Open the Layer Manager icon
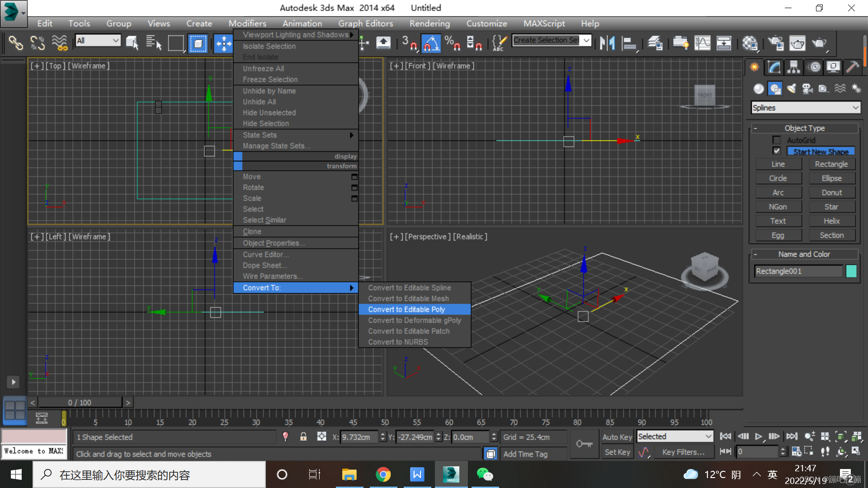868x488 pixels. coord(655,43)
